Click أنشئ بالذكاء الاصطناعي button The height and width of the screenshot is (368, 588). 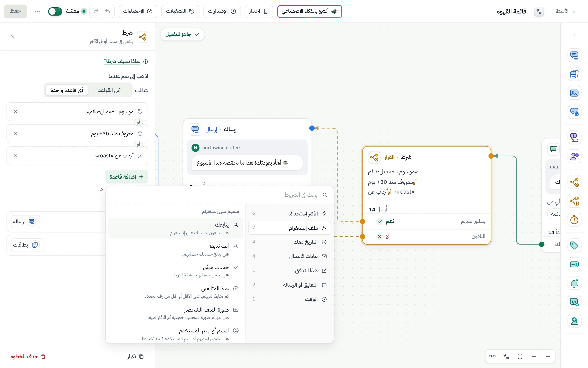(x=310, y=11)
